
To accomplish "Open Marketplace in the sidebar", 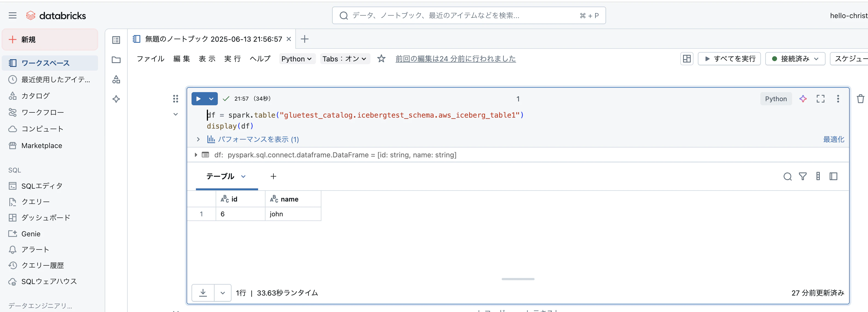I will point(50,145).
